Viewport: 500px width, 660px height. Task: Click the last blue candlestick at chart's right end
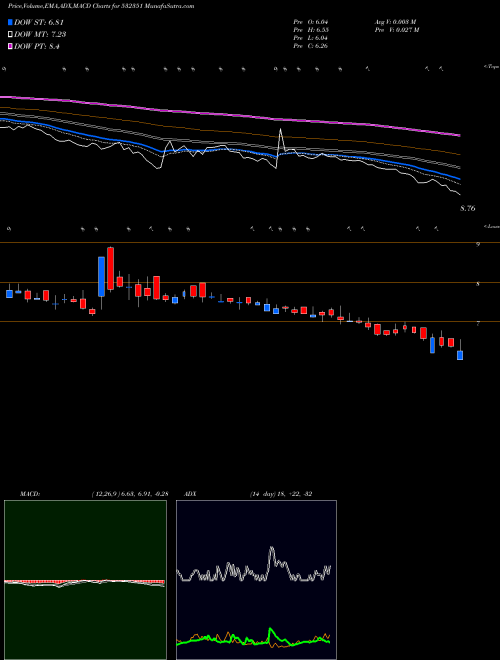click(x=460, y=355)
